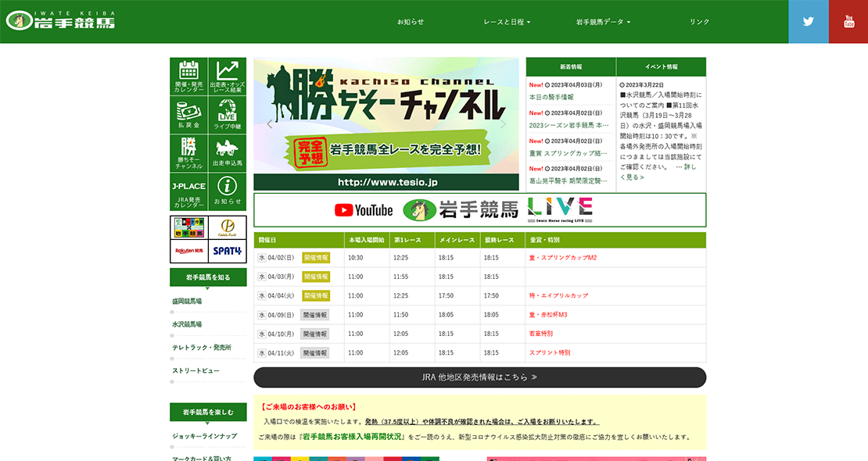Image resolution: width=868 pixels, height=461 pixels.
Task: Show the next slide with the right carousel arrow
Action: [x=503, y=124]
